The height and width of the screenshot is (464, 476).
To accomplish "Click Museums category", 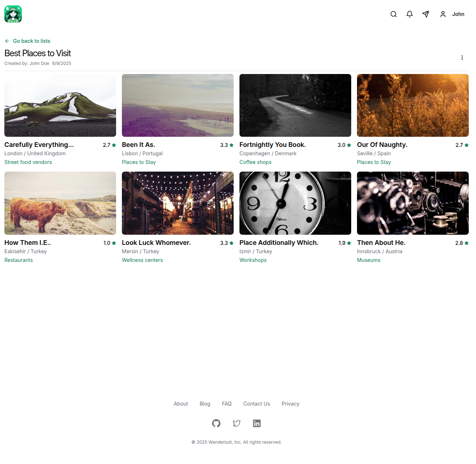I will click(x=369, y=260).
